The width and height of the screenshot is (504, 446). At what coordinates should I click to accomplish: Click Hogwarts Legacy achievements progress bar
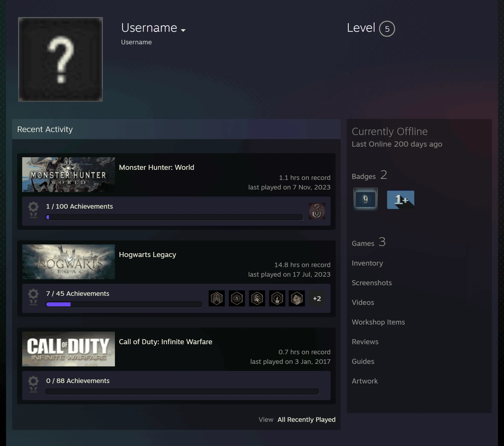click(124, 304)
